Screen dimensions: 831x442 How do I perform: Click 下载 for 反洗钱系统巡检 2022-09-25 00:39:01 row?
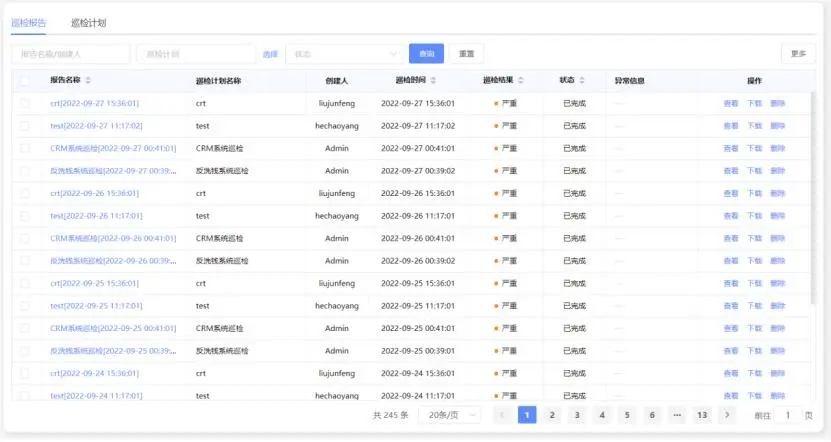pos(754,351)
